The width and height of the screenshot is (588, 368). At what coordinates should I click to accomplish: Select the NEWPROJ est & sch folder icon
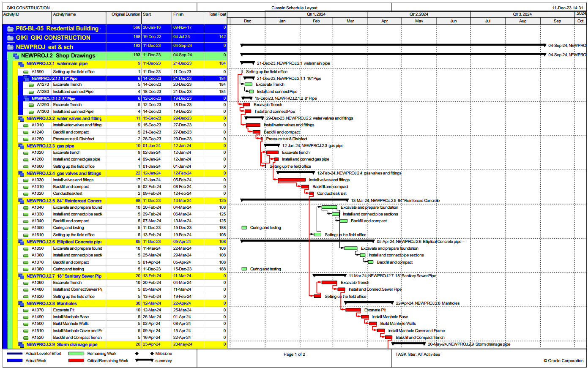pos(10,47)
